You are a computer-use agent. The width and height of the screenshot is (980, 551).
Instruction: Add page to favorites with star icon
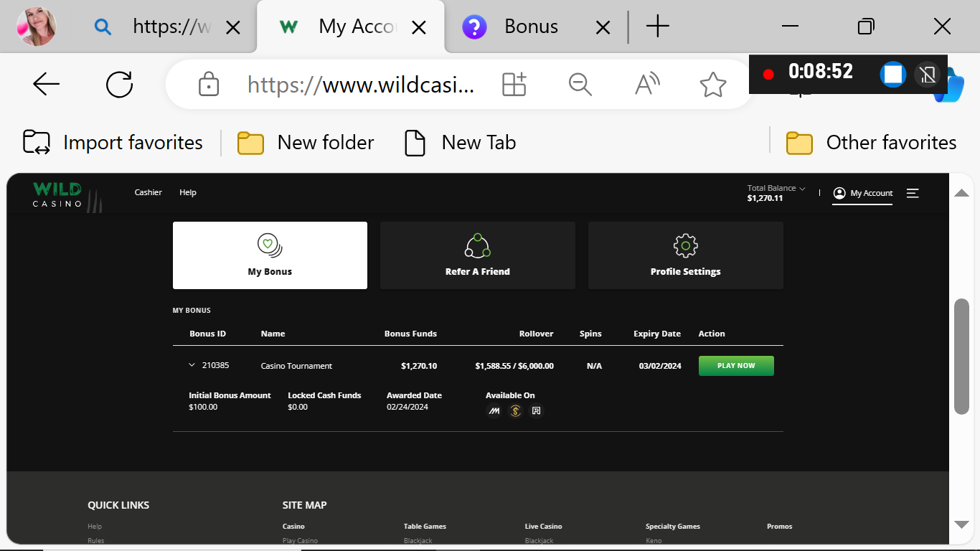(712, 85)
